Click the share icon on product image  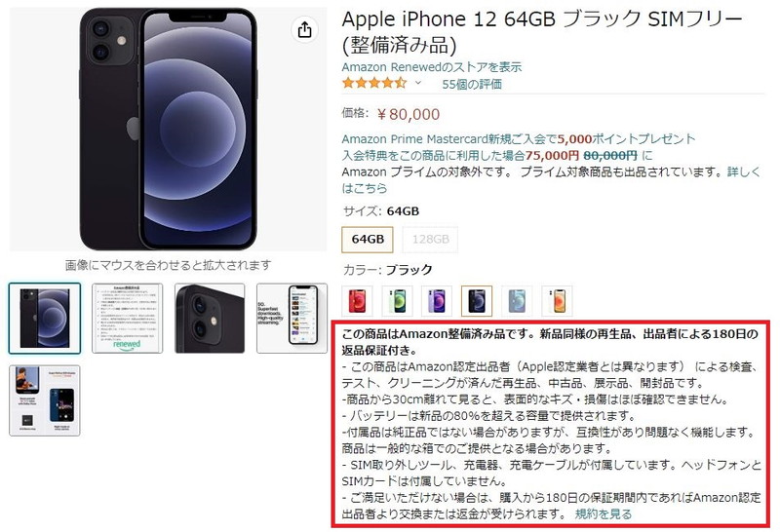[x=304, y=30]
